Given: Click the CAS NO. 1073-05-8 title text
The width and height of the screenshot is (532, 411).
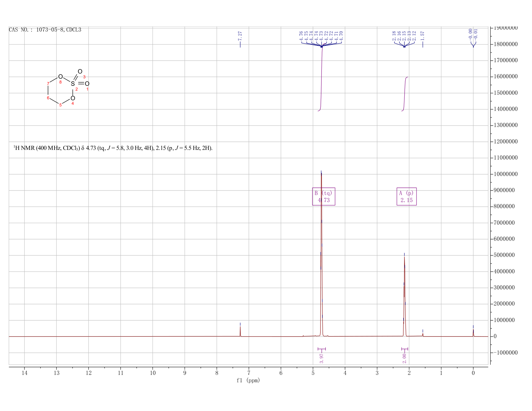Looking at the screenshot, I should (x=45, y=30).
